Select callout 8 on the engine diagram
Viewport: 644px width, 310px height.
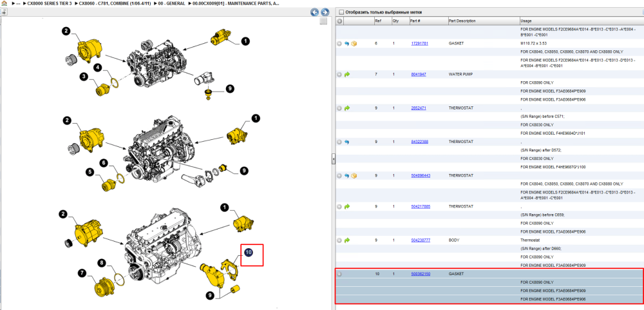pos(102,263)
